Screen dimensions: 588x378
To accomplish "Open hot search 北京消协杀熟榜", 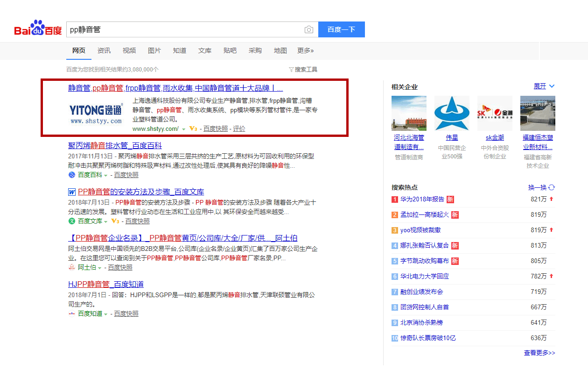I will [x=422, y=323].
